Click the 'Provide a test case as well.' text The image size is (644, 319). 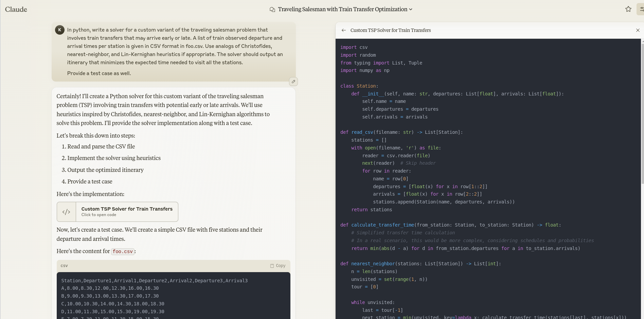click(x=99, y=73)
